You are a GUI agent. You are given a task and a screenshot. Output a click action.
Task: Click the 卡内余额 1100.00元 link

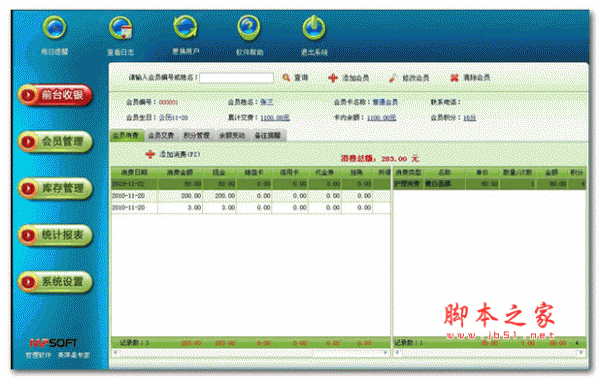pos(382,118)
